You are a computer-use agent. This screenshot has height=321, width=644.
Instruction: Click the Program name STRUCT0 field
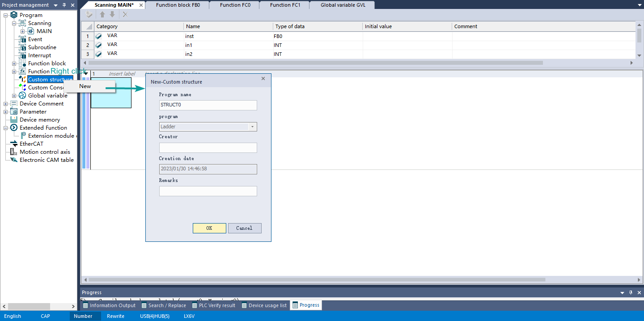pyautogui.click(x=208, y=105)
